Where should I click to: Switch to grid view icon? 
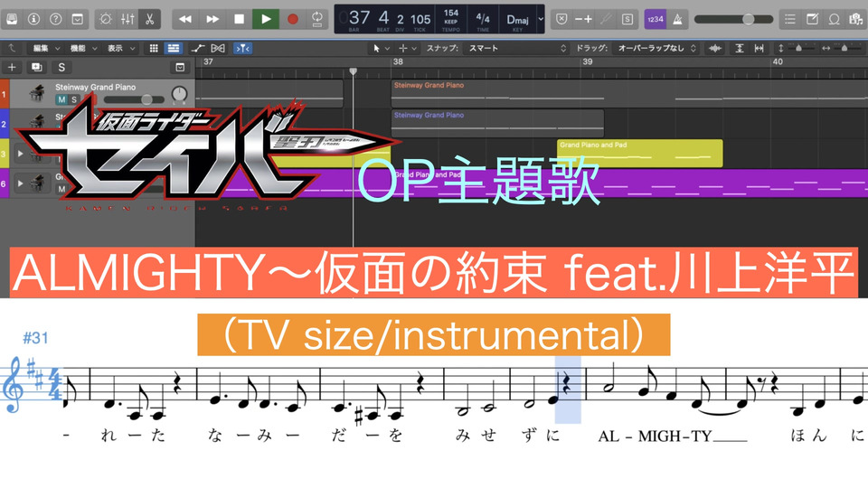tap(154, 48)
